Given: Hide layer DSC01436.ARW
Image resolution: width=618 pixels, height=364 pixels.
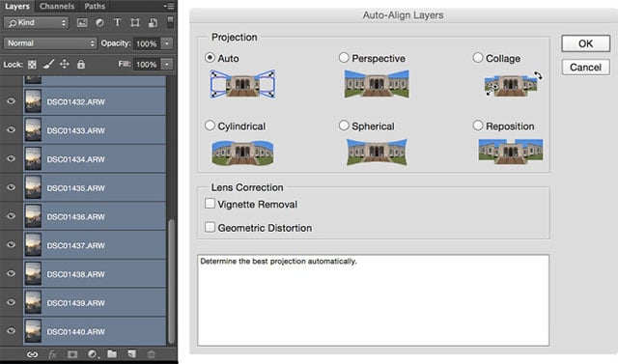Looking at the screenshot, I should click(11, 216).
